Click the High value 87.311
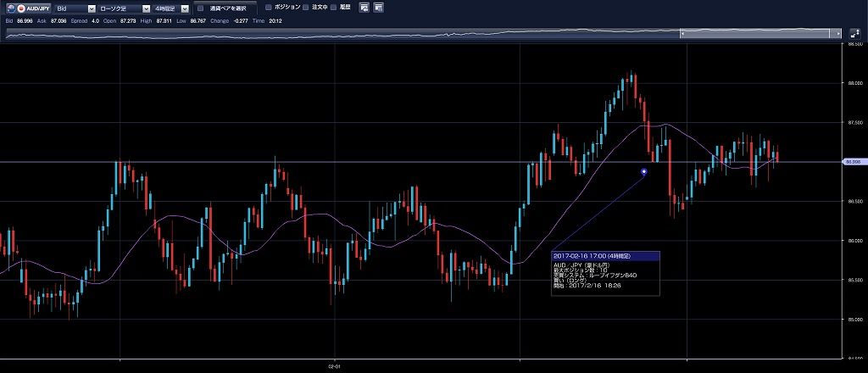Viewport: 868px width, 373px height. click(164, 20)
